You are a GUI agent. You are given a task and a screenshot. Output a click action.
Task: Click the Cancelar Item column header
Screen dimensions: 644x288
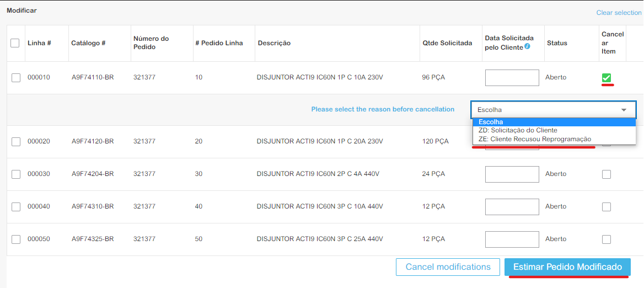(613, 42)
